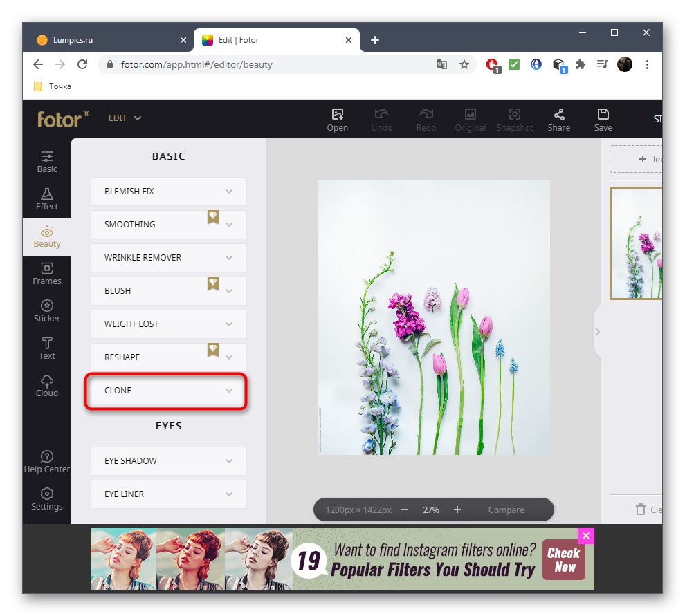Switch to the Lumpics.ru browser tab

[104, 39]
